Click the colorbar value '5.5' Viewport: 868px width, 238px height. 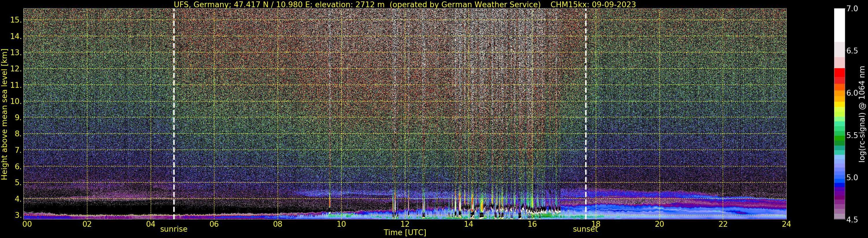pyautogui.click(x=852, y=135)
